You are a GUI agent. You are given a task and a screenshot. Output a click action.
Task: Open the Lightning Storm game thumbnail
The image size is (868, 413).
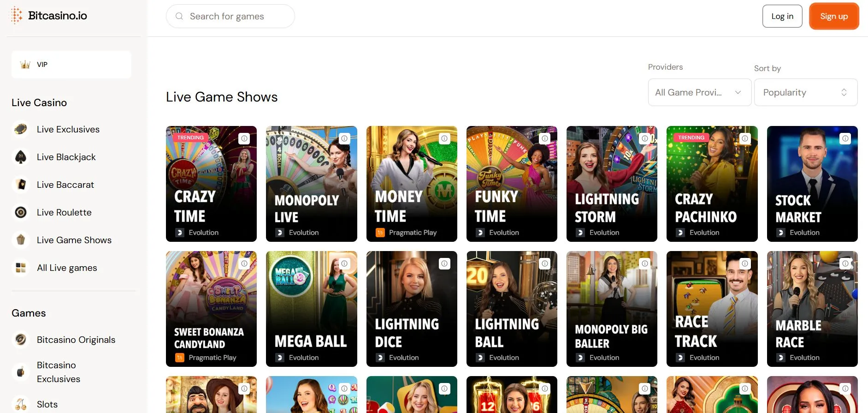611,184
